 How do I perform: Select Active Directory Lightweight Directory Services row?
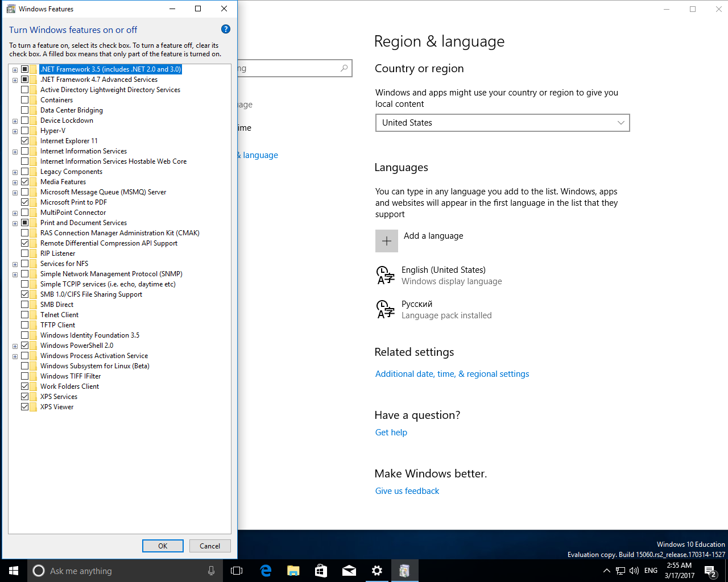[110, 90]
